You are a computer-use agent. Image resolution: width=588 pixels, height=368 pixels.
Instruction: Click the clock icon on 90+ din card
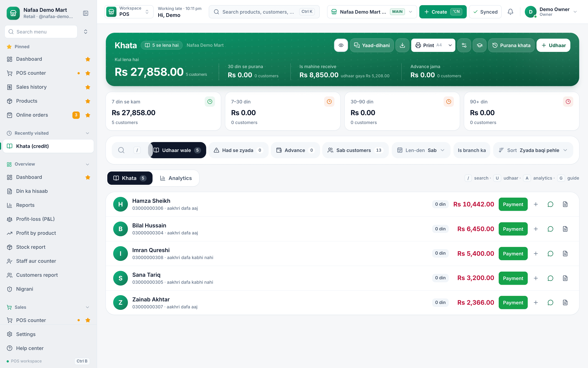568,102
